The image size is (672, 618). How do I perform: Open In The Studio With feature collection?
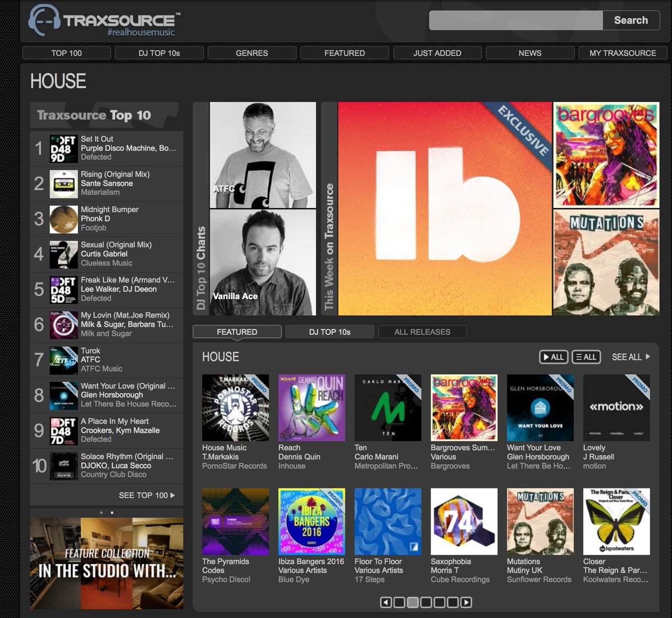pyautogui.click(x=106, y=563)
